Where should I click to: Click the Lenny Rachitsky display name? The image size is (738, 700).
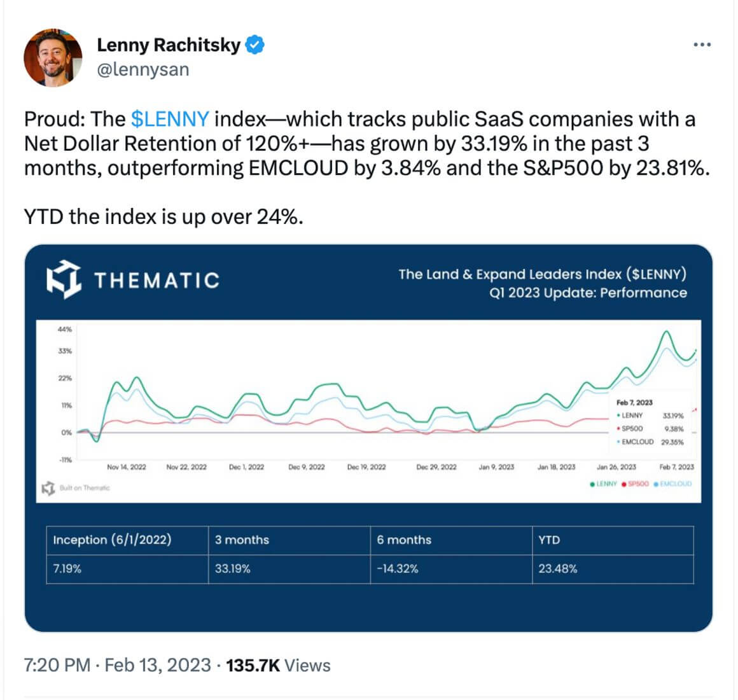pyautogui.click(x=169, y=45)
